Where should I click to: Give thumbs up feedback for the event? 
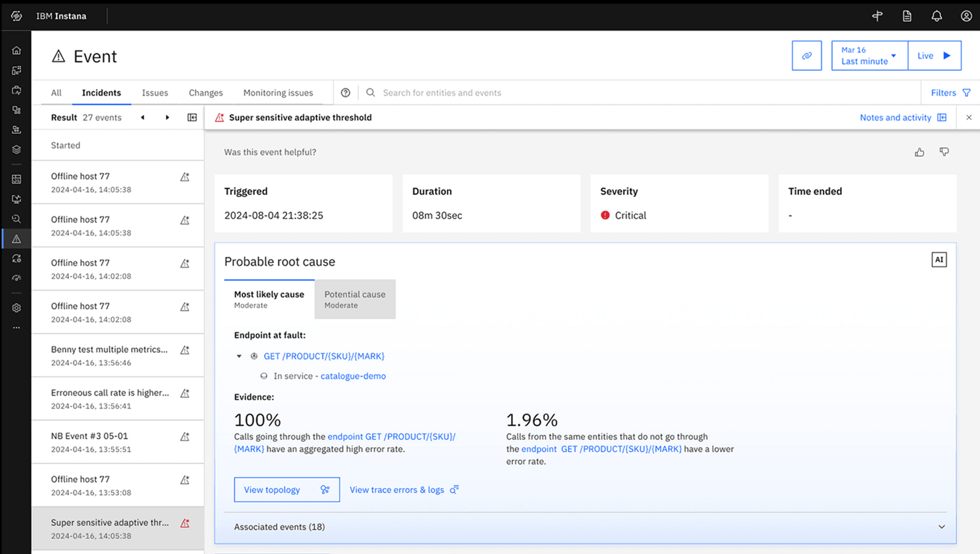pyautogui.click(x=920, y=152)
